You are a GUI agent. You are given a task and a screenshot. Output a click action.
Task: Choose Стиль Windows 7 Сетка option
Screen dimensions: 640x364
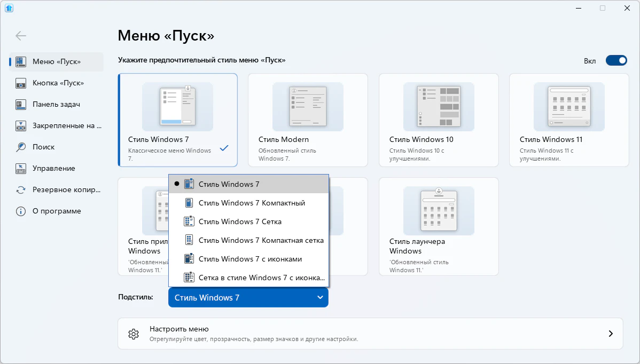tap(248, 221)
